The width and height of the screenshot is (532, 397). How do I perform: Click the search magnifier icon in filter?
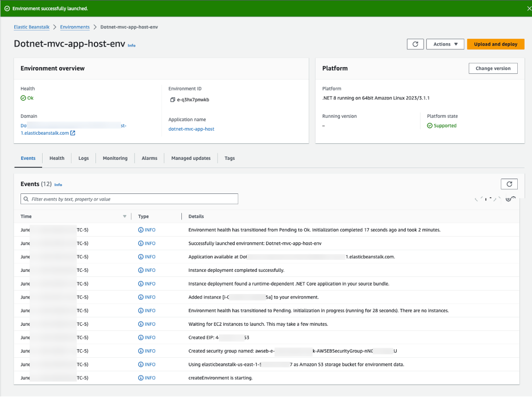(26, 199)
